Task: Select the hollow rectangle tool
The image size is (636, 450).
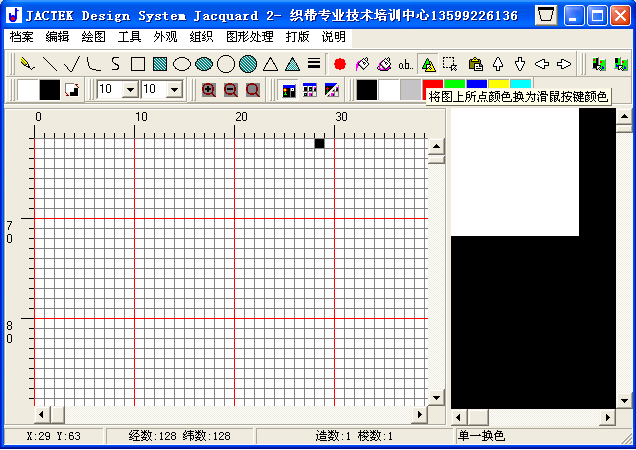Action: click(x=138, y=64)
